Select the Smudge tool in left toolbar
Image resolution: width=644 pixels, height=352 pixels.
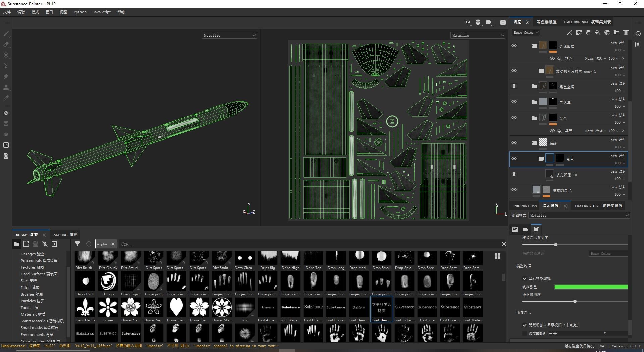click(x=6, y=77)
